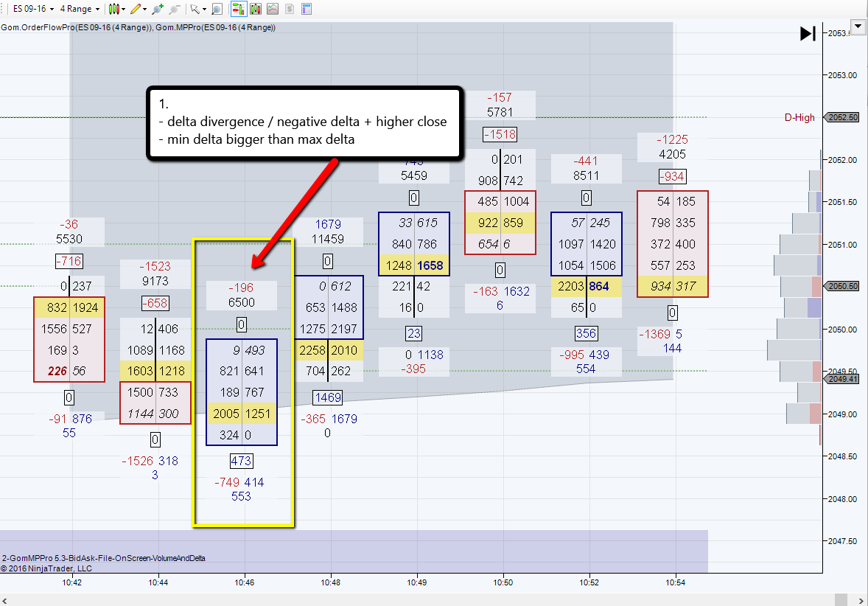
Task: Click the horizontal scrollbar thumb
Action: (841, 600)
